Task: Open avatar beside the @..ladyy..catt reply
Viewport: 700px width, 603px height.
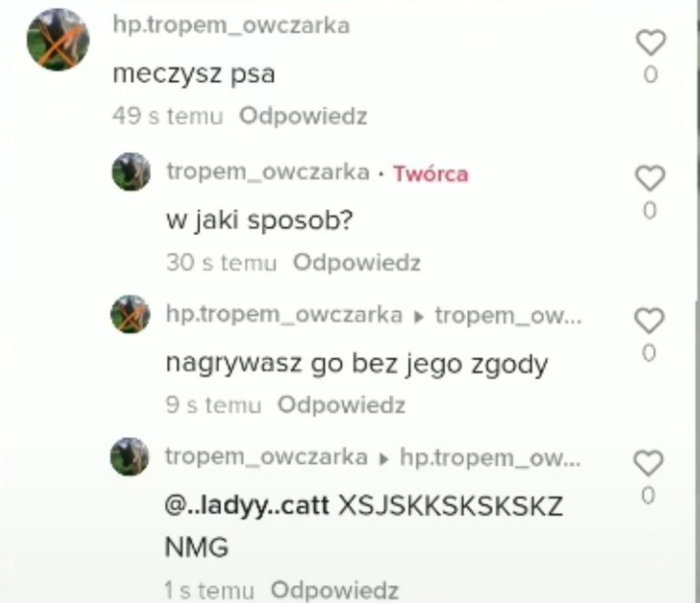Action: click(x=129, y=456)
